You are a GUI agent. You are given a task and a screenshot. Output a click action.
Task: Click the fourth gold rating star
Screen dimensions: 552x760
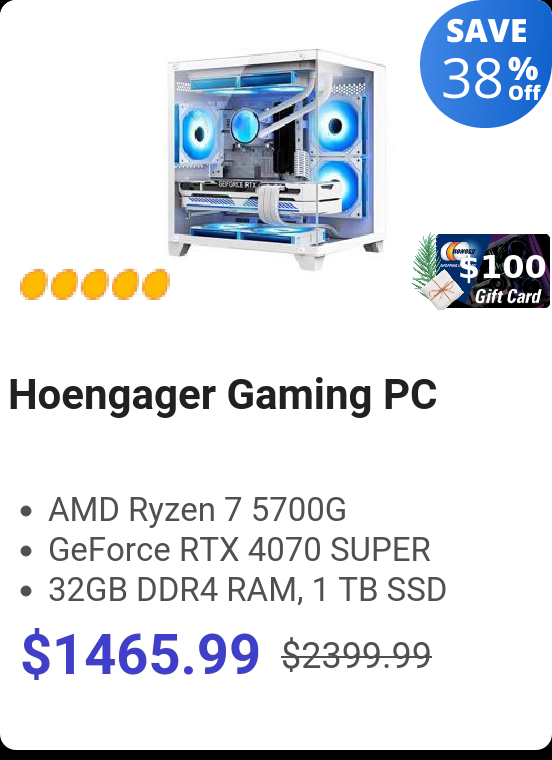[126, 284]
